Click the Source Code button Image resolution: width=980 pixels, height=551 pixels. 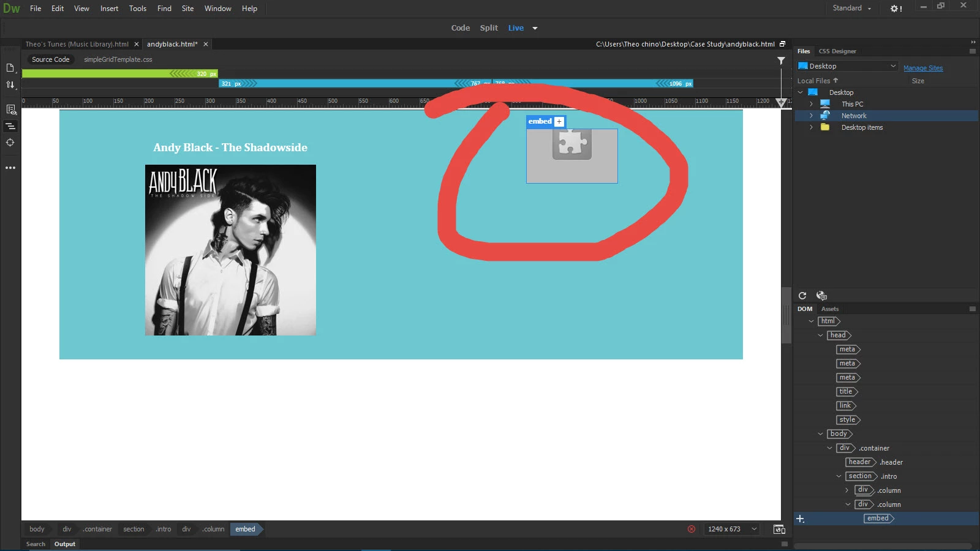(x=50, y=59)
